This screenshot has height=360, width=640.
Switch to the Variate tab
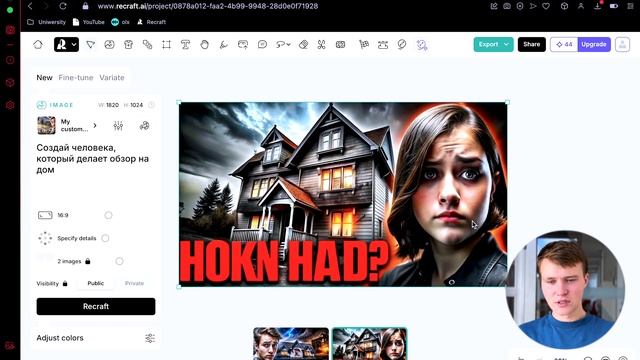click(x=112, y=78)
